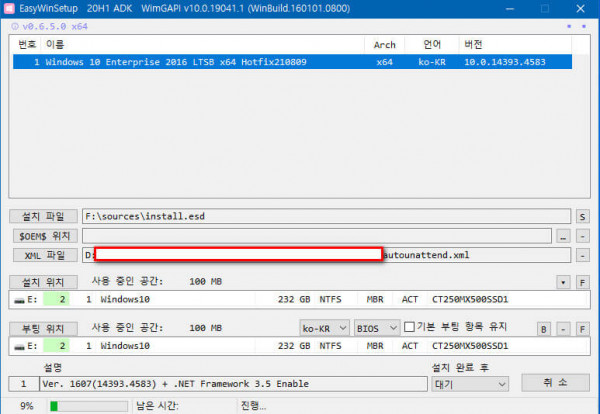600x414 pixels.
Task: Click the minus button on 부팅 위치 row
Action: 563,329
